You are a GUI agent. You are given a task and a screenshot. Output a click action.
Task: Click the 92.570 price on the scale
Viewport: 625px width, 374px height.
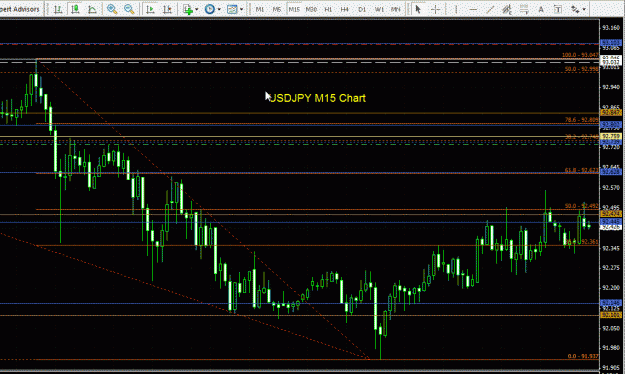coord(611,187)
